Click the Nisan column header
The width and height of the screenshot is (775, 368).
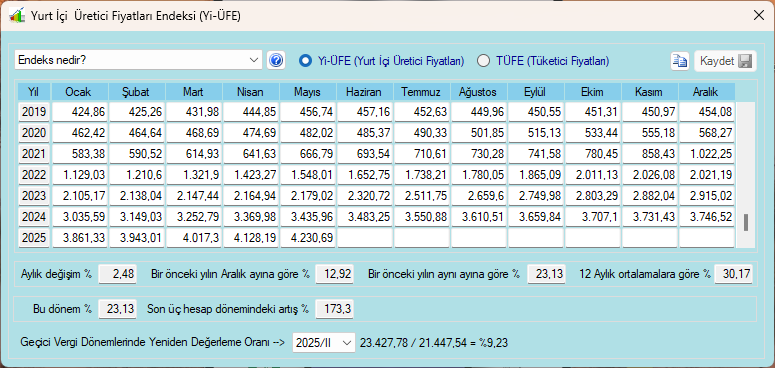251,92
